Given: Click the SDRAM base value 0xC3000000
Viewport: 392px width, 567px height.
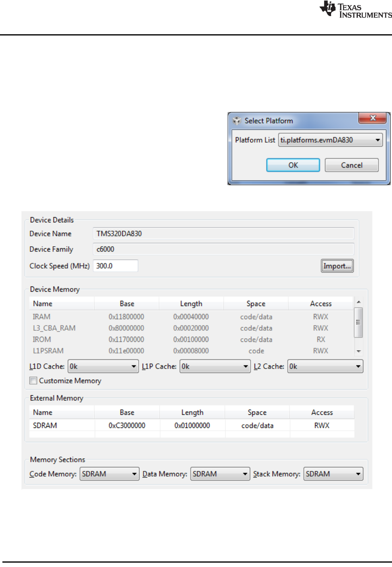Looking at the screenshot, I should pos(127,426).
